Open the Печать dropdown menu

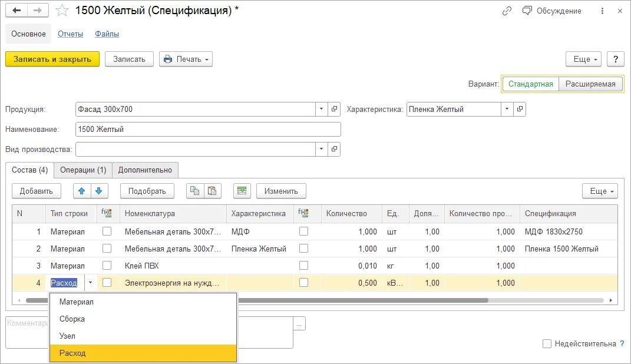point(186,59)
